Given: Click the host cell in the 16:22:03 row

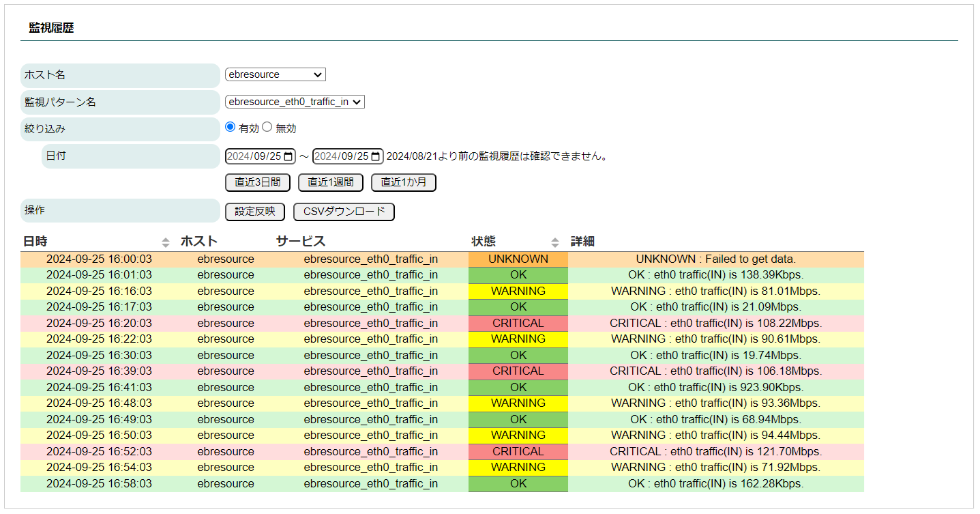Looking at the screenshot, I should click(x=226, y=339).
